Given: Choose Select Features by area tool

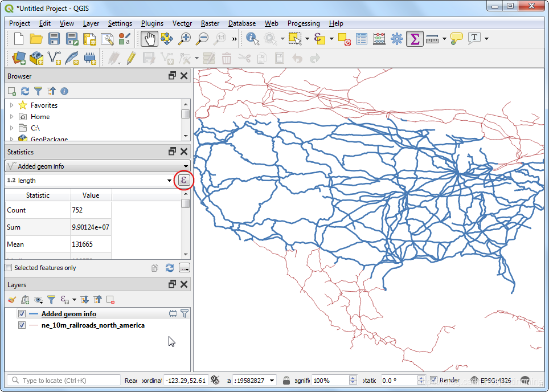Looking at the screenshot, I should tap(295, 39).
